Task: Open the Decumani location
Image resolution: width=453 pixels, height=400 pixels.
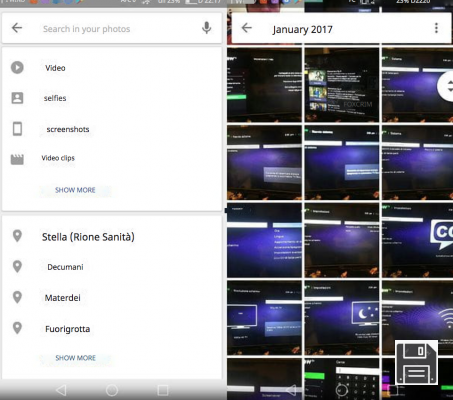Action: (x=112, y=267)
